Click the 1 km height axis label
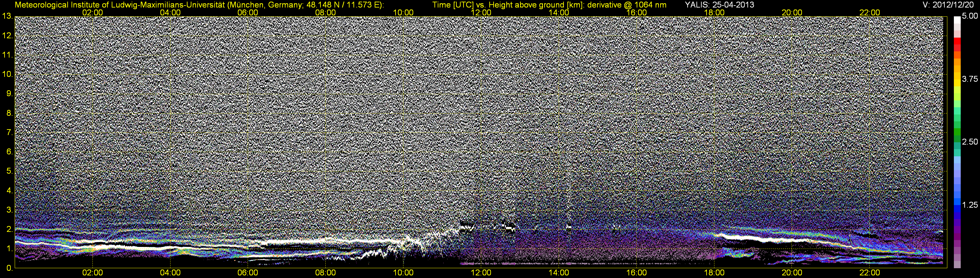 click(x=9, y=249)
